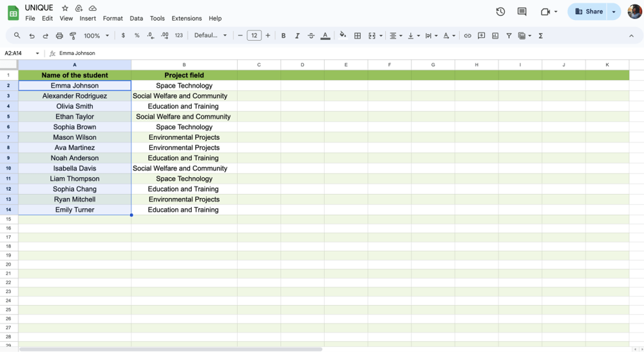Click the Share button
The height and width of the screenshot is (352, 644).
click(589, 12)
